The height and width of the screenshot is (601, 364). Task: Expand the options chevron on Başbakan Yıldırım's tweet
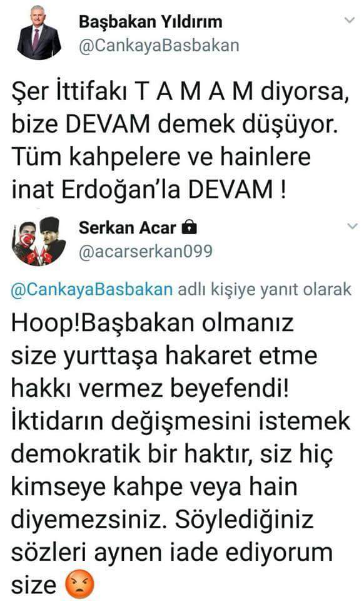[350, 20]
